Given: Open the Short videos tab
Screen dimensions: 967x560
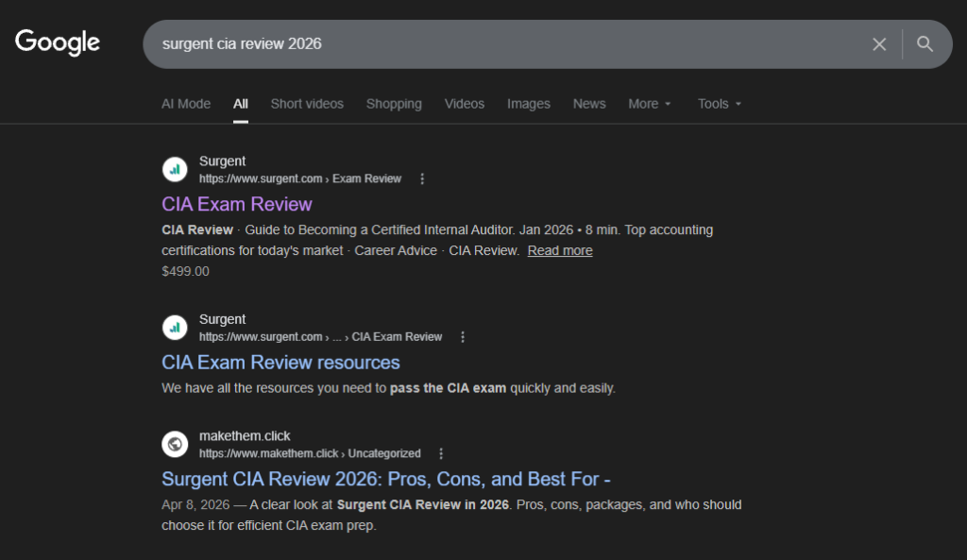Looking at the screenshot, I should tap(307, 104).
